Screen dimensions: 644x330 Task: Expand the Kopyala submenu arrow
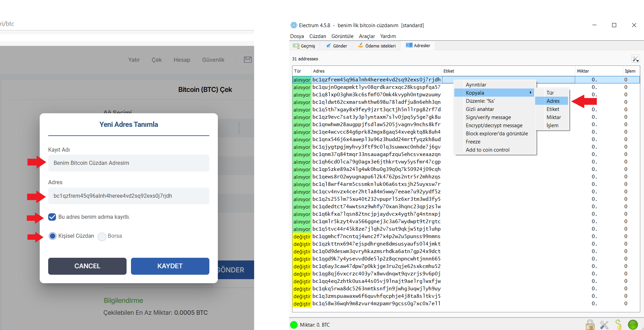point(530,93)
